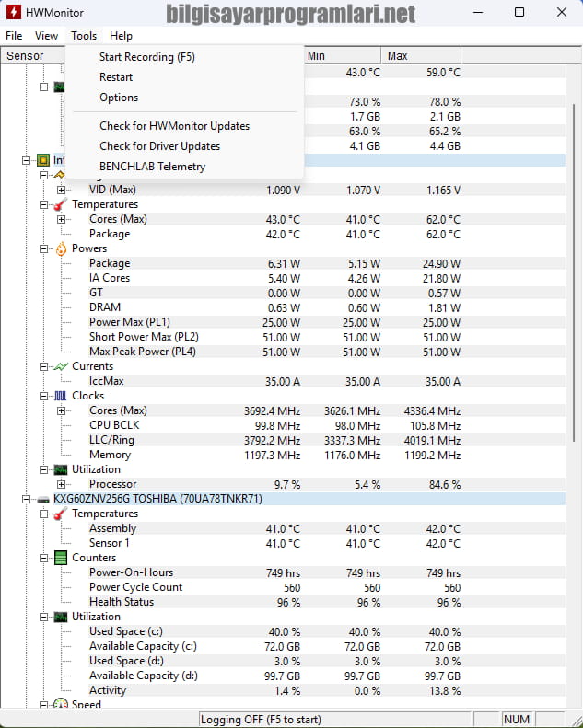Viewport: 583px width, 728px height.
Task: Click the Sensor column header
Action: click(x=33, y=56)
